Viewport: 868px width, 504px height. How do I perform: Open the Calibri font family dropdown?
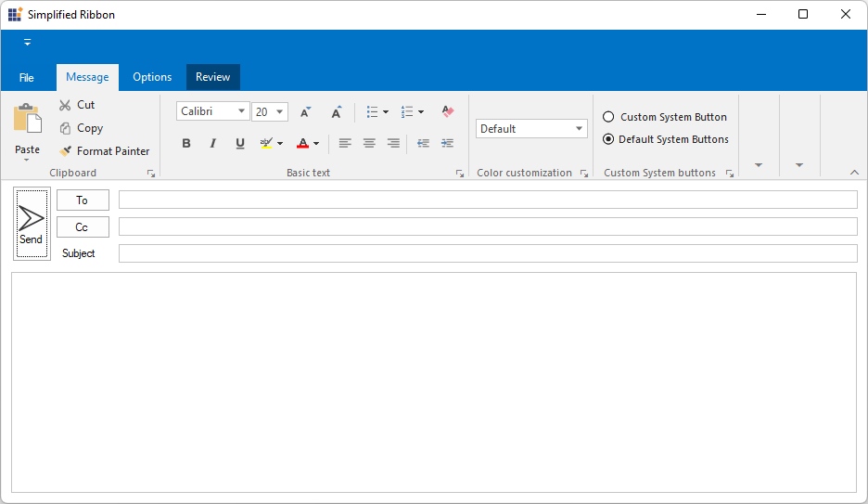coord(241,111)
